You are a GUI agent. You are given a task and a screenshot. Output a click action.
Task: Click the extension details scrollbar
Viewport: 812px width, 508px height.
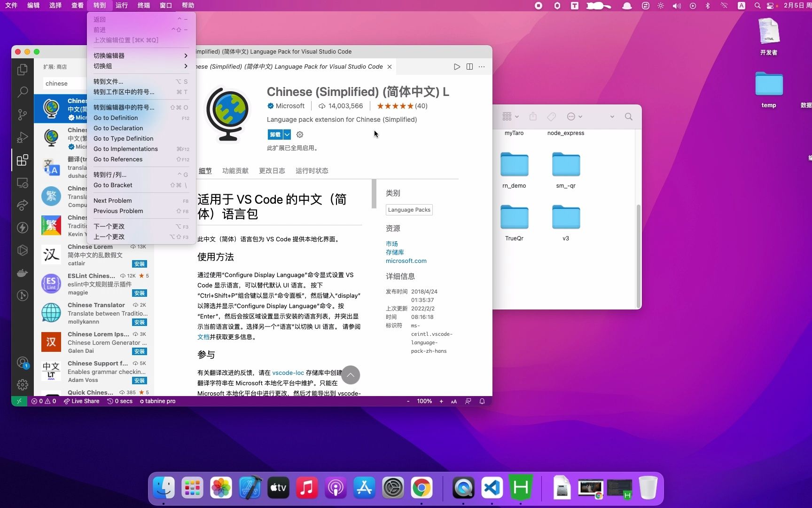pos(374,194)
